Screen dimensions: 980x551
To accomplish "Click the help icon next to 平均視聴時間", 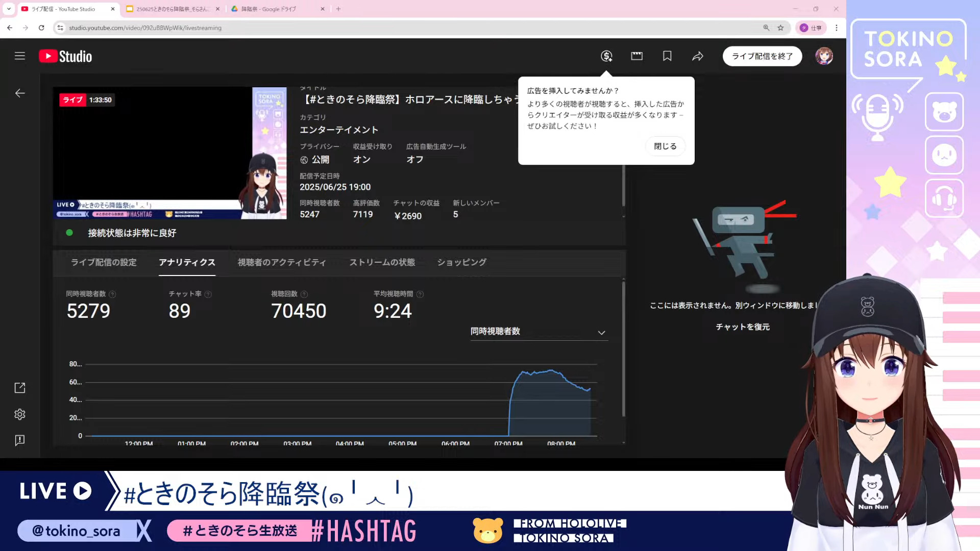I will click(420, 294).
